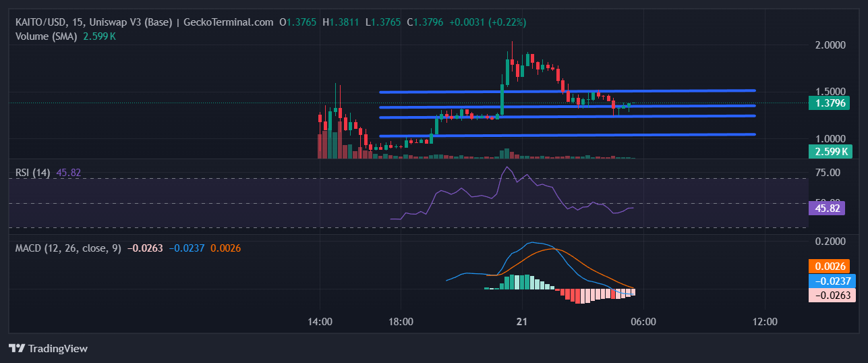Click the purple RSI line peak
Screen dimensions: 868x363
(x=507, y=167)
